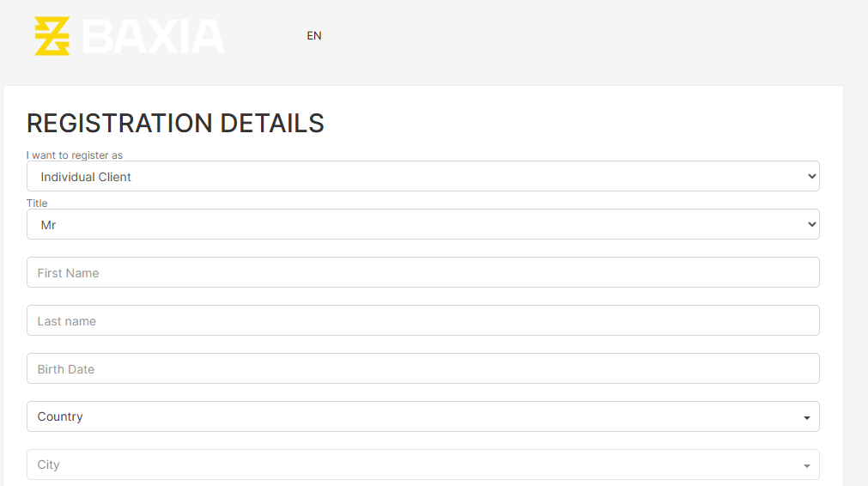The width and height of the screenshot is (868, 486).
Task: Click the "Individual Client" selected value text
Action: [x=86, y=177]
